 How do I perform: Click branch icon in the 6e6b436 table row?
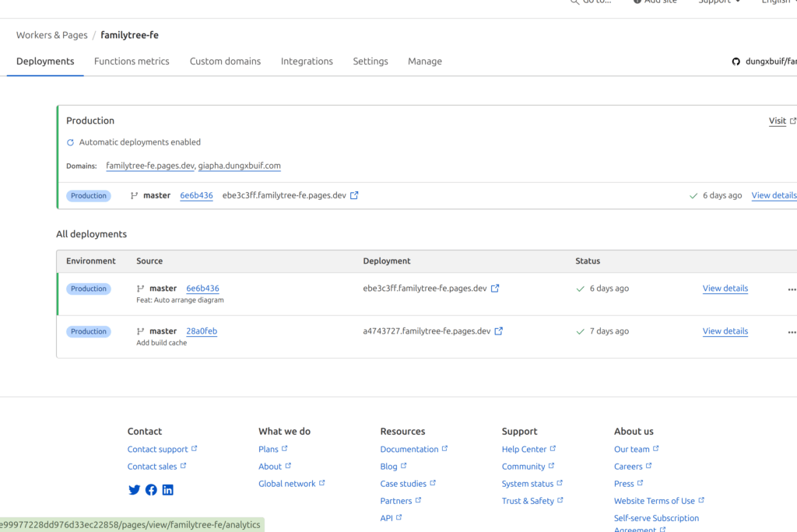140,289
